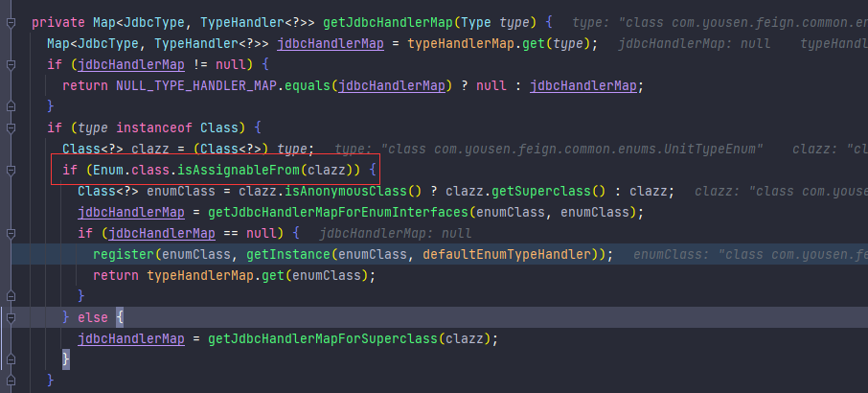Click the private keyword on first line

click(57, 21)
